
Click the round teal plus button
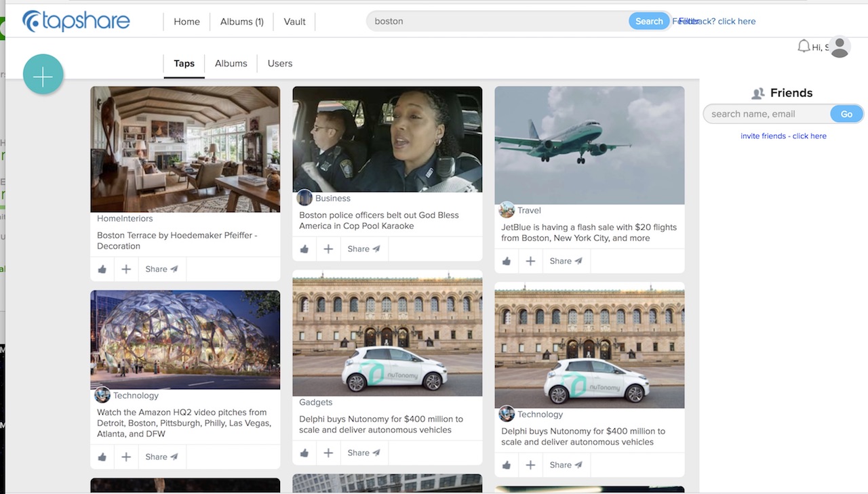click(43, 74)
